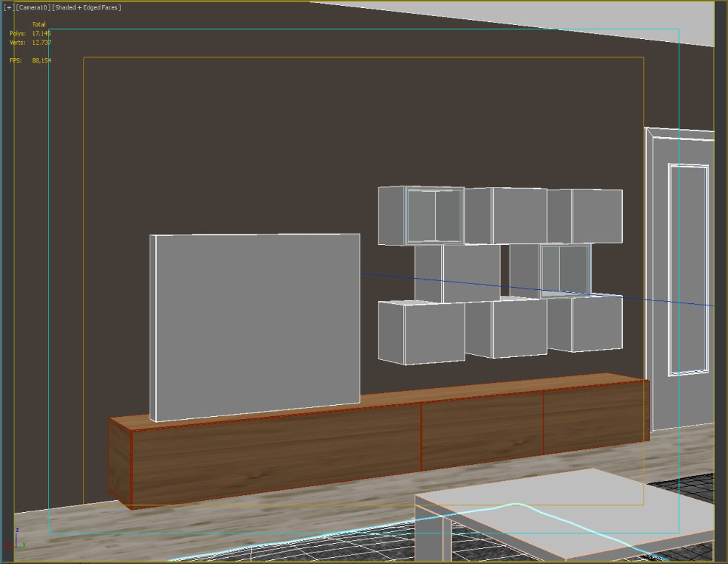Viewport: 728px width, 564px height.
Task: Click the yellow Total statistics header
Action: click(x=39, y=25)
